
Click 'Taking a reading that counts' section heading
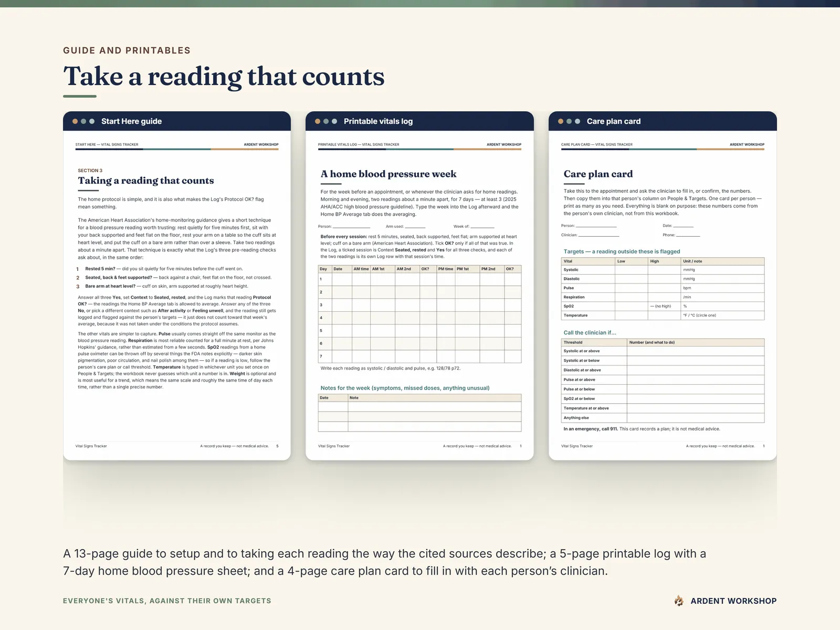pos(146,181)
